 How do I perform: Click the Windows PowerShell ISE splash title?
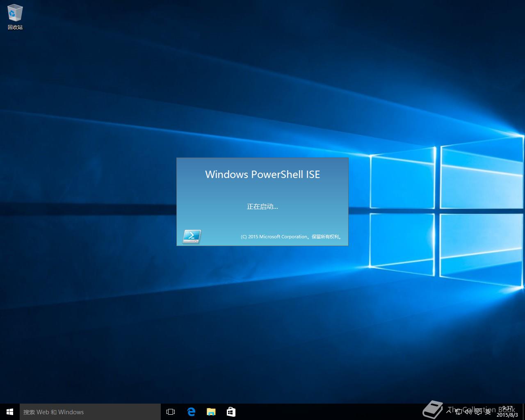point(262,174)
